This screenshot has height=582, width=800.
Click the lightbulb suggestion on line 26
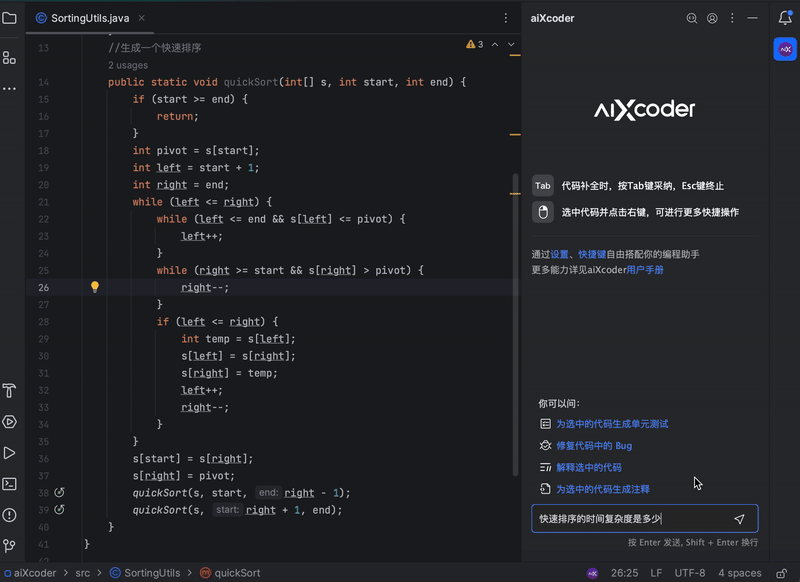coord(95,287)
